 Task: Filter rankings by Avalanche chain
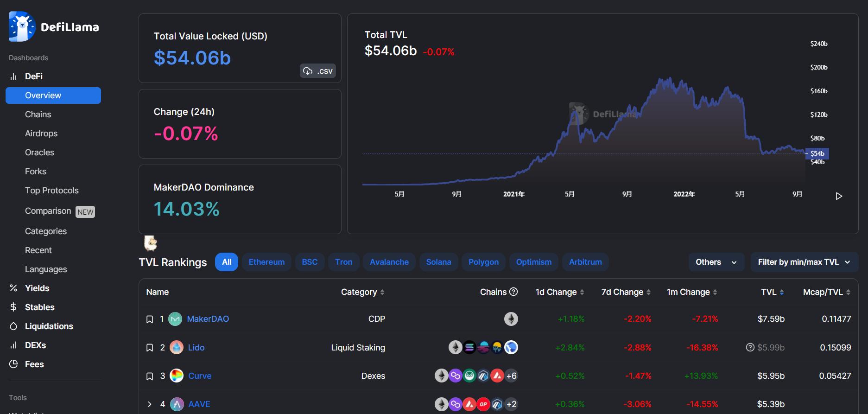pyautogui.click(x=389, y=262)
